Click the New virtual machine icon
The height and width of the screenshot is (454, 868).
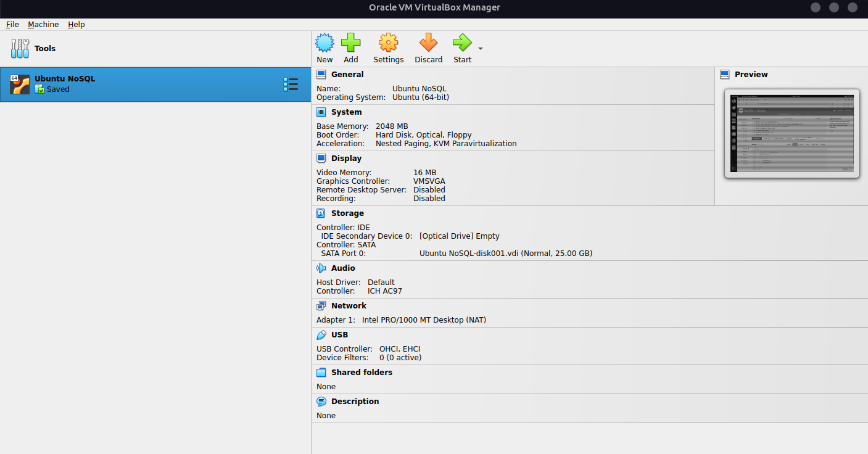coord(324,44)
